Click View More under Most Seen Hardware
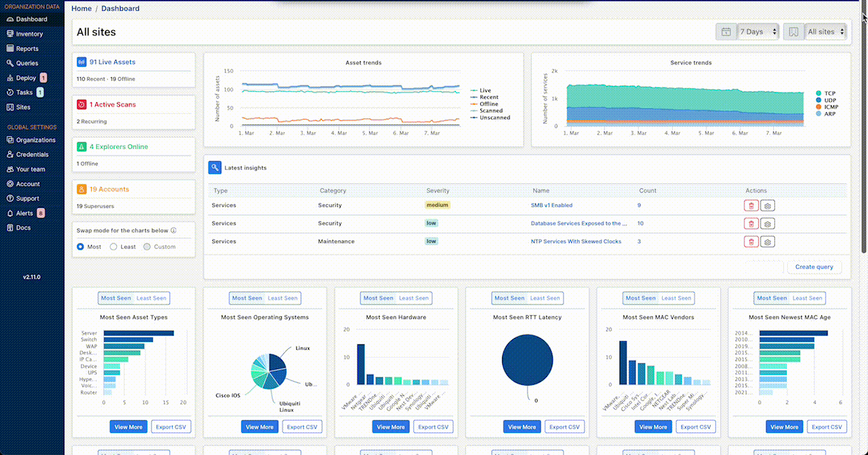 tap(390, 427)
